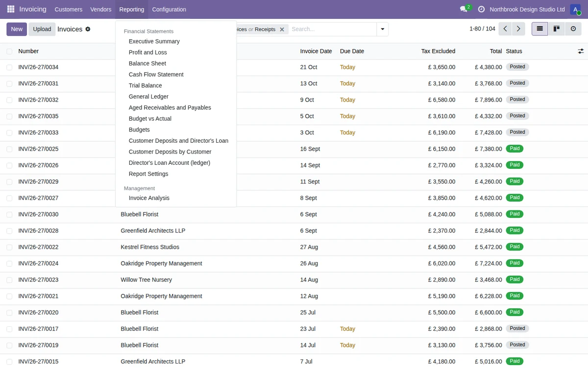The image size is (588, 368).
Task: Open the activities clock icon
Action: tap(481, 9)
